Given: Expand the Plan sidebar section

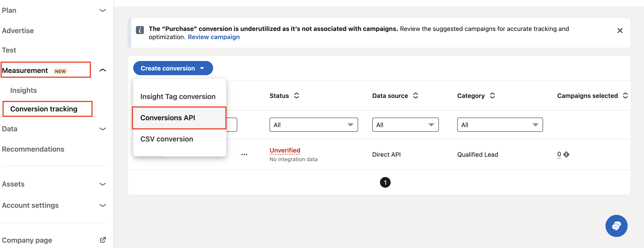Looking at the screenshot, I should click(102, 10).
